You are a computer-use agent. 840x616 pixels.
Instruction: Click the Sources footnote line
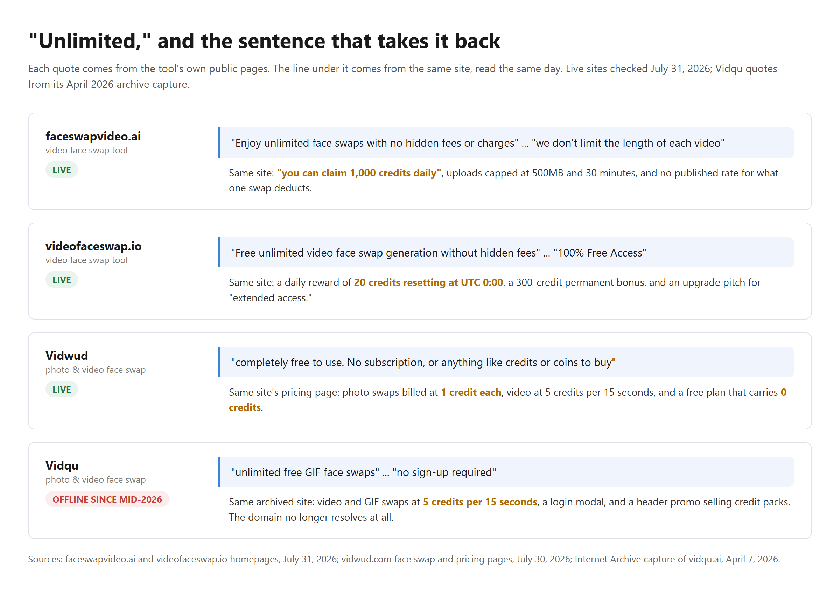point(404,559)
